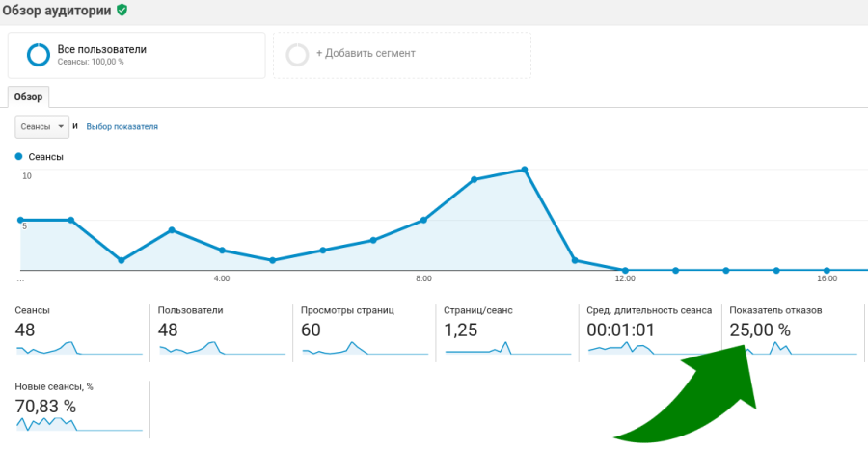Select the Все пользователи segment box

136,55
